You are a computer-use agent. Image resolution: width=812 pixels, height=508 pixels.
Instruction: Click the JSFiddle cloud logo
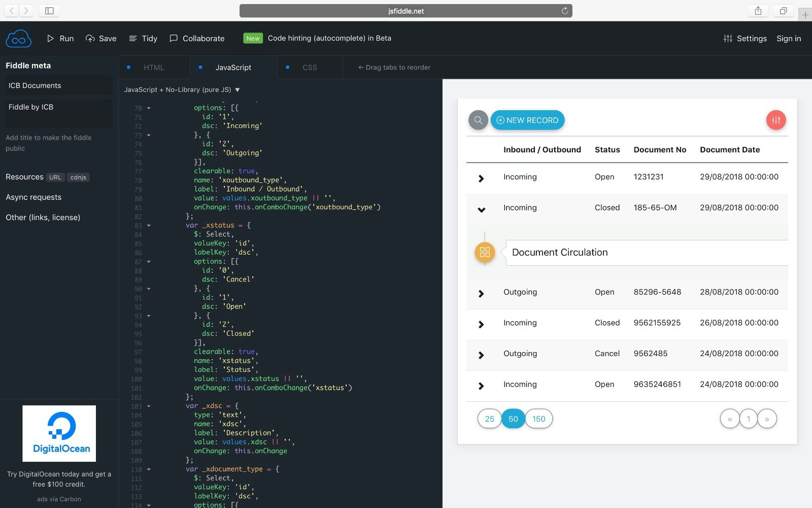coord(18,38)
